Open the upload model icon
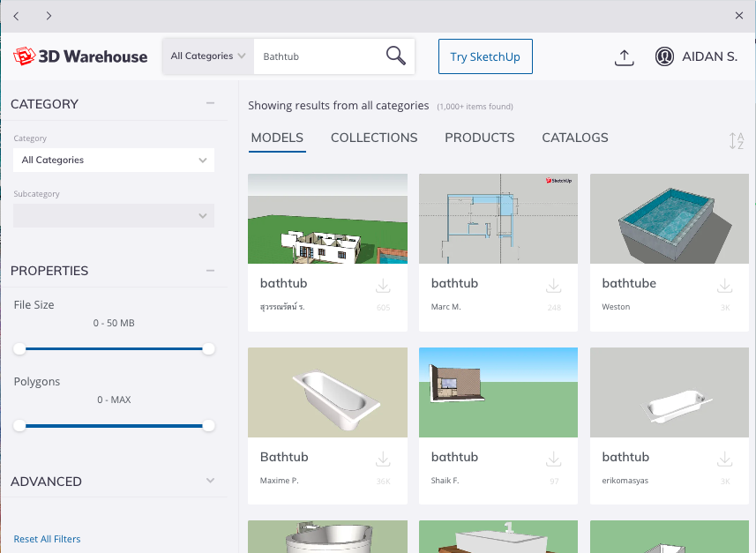Viewport: 756px width, 553px height. [624, 56]
